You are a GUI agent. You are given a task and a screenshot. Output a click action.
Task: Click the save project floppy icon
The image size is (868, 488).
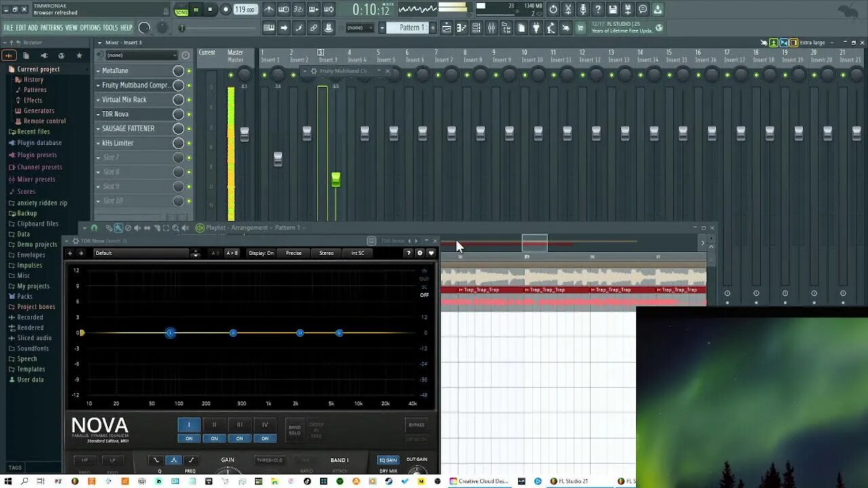click(613, 9)
